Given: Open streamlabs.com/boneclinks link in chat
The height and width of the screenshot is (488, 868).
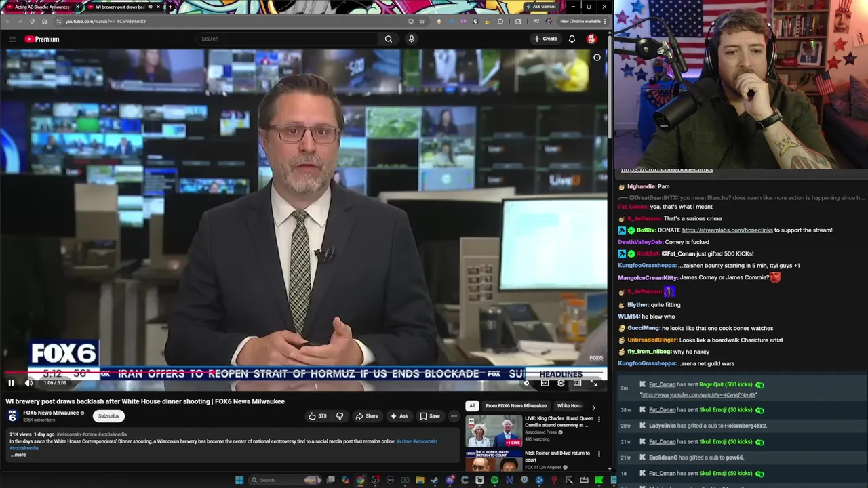Looking at the screenshot, I should (727, 230).
